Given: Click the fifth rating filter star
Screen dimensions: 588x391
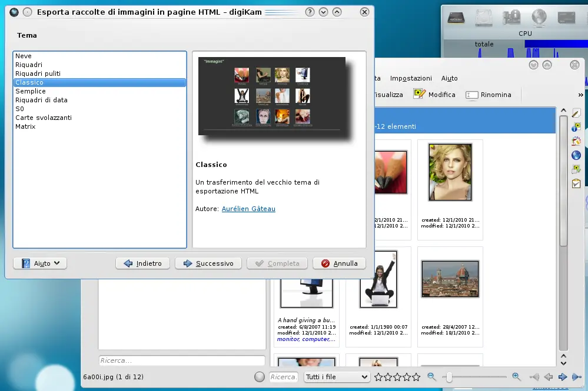Looking at the screenshot, I should click(416, 377).
